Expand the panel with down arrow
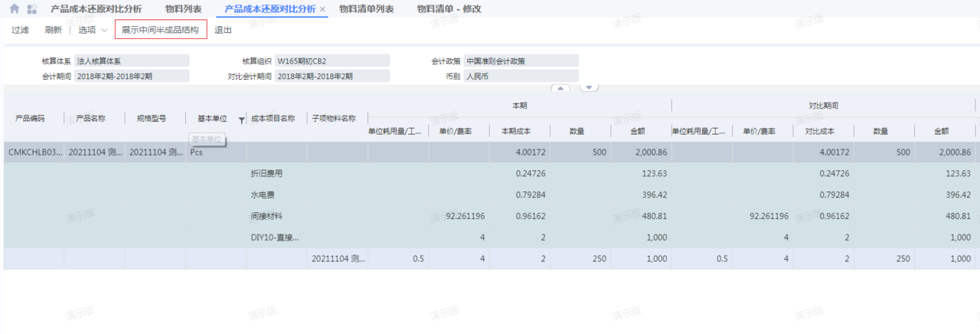Image resolution: width=980 pixels, height=334 pixels. [x=588, y=88]
